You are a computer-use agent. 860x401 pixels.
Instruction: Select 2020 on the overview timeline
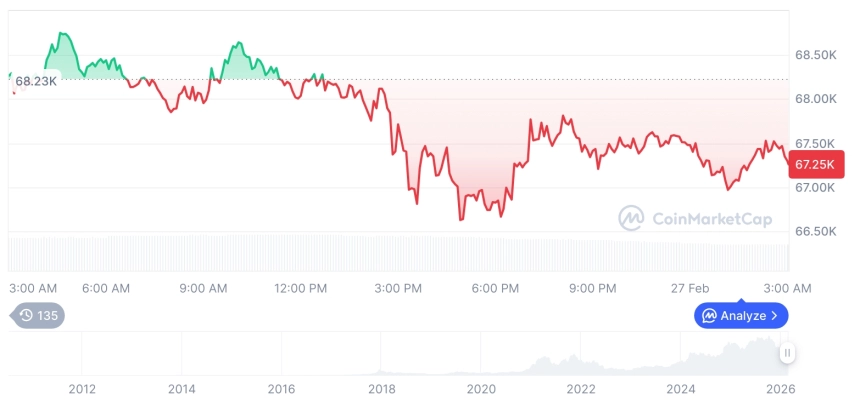[481, 388]
